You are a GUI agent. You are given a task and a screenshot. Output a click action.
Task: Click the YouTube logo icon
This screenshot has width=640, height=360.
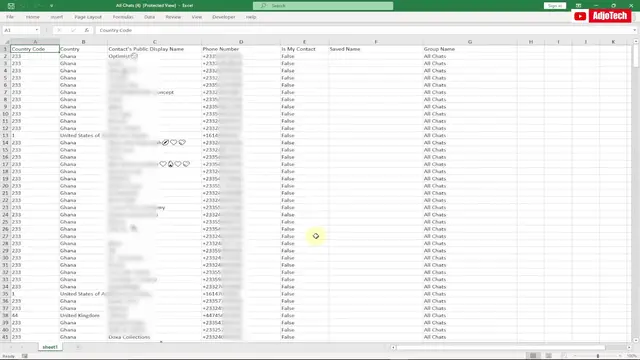click(580, 16)
